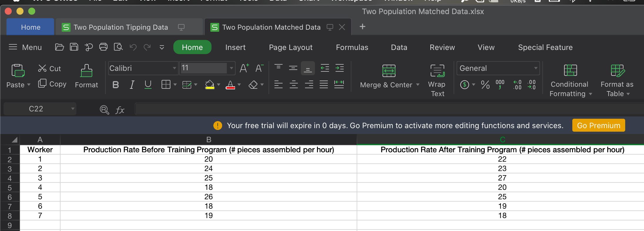644x231 pixels.
Task: Cut the selected cell
Action: tap(49, 68)
